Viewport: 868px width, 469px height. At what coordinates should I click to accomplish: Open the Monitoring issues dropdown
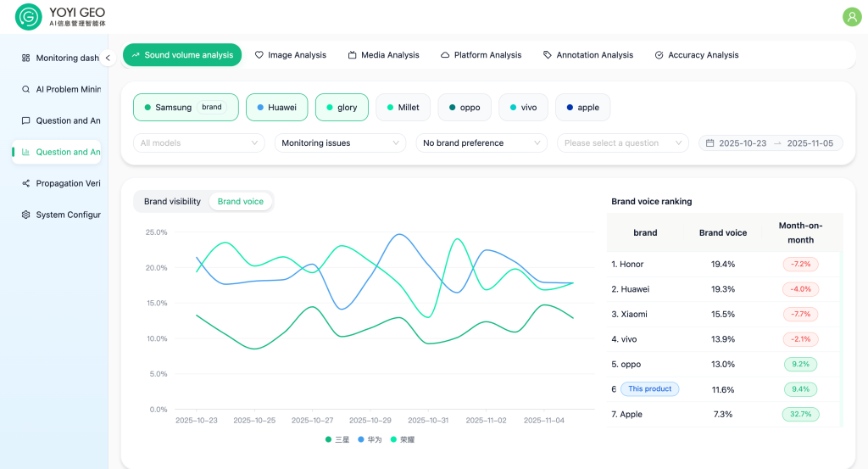coord(340,143)
